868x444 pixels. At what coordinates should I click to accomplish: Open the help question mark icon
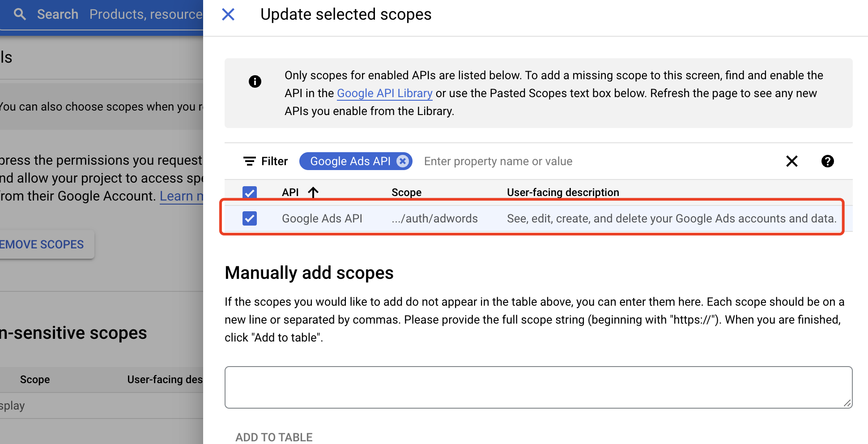[x=828, y=161]
